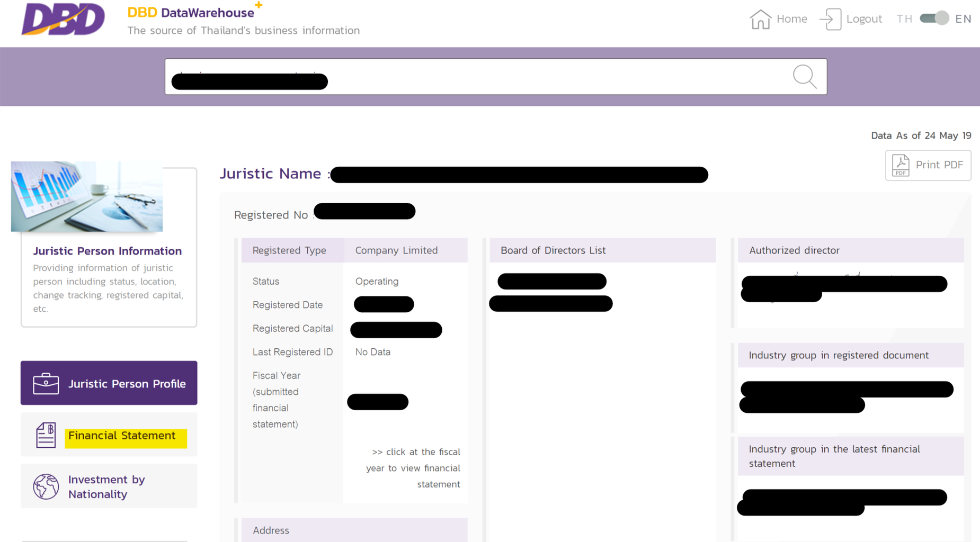Expand the Address section

(x=271, y=530)
